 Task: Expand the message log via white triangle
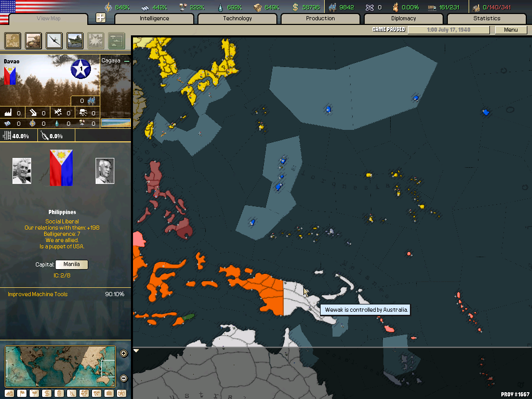(x=137, y=351)
